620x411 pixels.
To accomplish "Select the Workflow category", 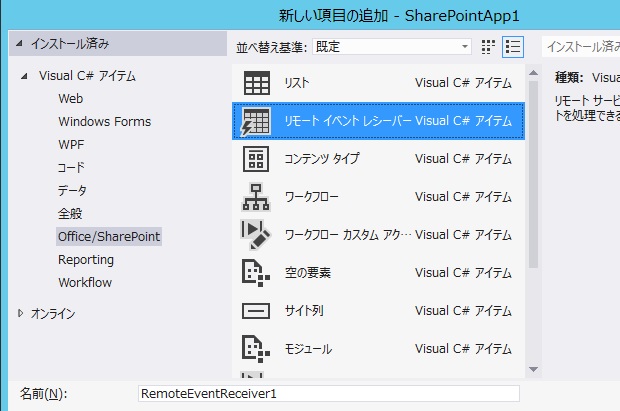I will click(85, 282).
